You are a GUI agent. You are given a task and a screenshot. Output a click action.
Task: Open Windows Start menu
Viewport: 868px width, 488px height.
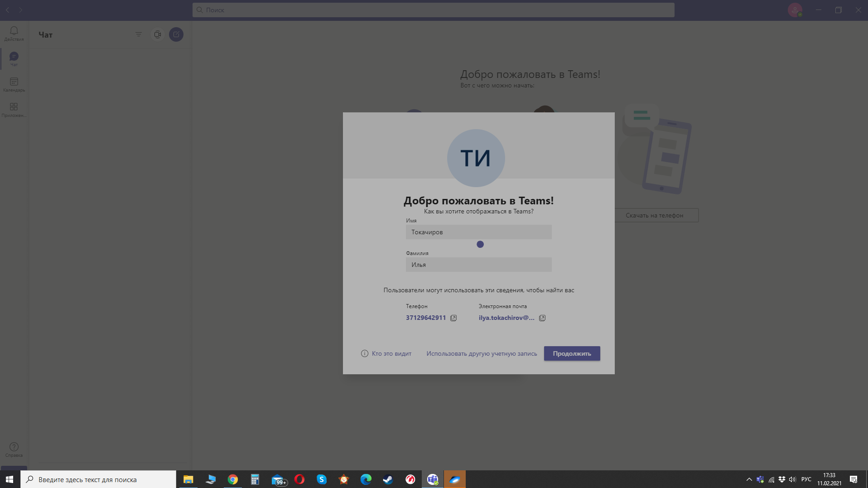(x=10, y=479)
